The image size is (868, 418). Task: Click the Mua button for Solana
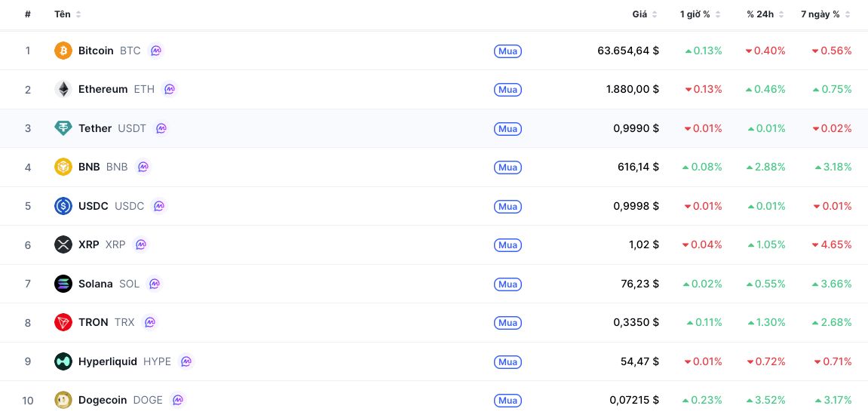pos(508,284)
